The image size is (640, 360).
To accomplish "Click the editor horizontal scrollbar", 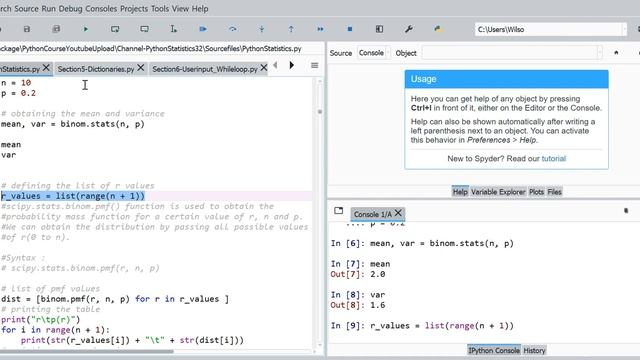I will (x=87, y=351).
